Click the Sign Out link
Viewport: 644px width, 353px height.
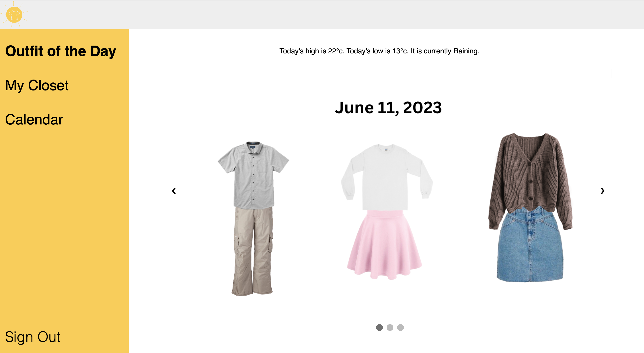point(32,337)
